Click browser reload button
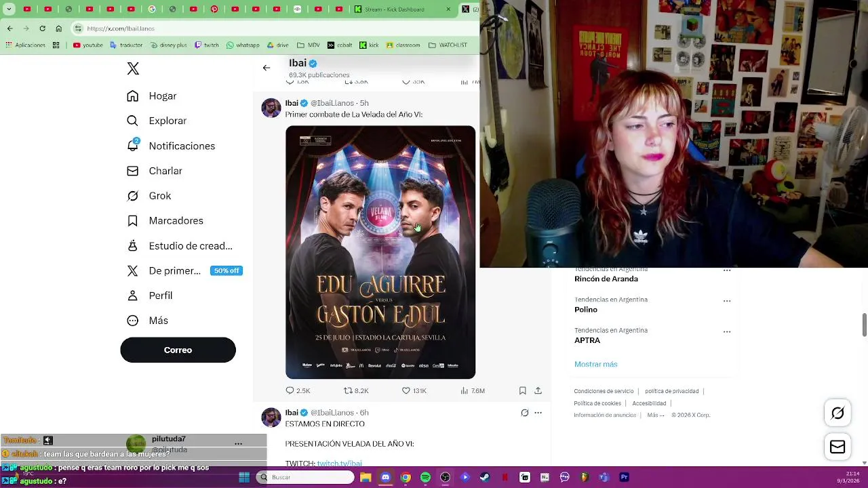The height and width of the screenshot is (488, 868). pyautogui.click(x=42, y=28)
